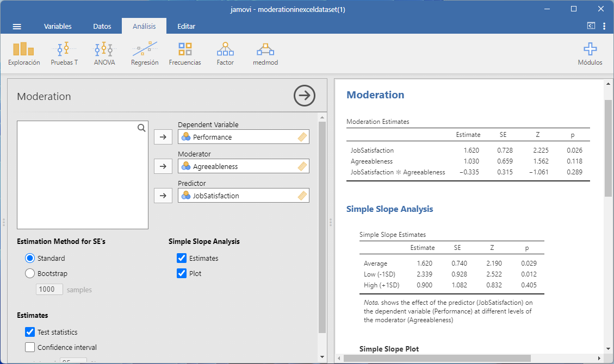
Task: Select the Standard estimation method
Action: point(30,258)
